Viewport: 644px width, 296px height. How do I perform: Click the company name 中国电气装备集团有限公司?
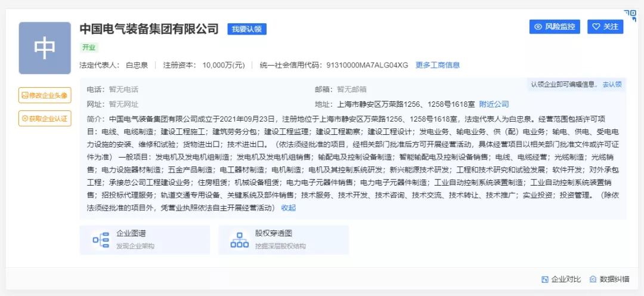(149, 29)
